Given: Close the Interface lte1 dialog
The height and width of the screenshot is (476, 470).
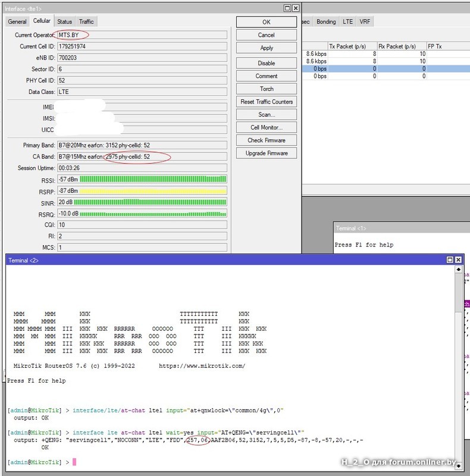Looking at the screenshot, I should [296, 8].
